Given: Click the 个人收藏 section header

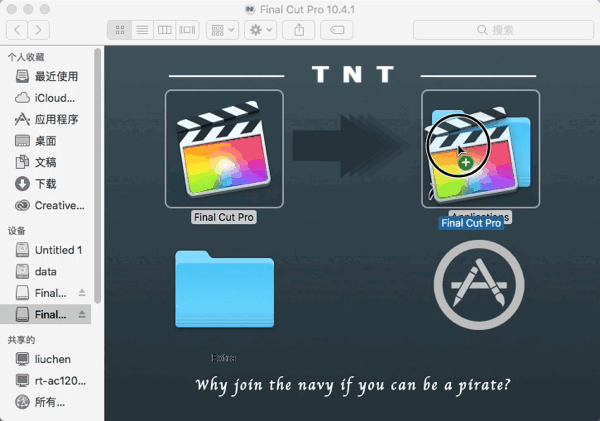Looking at the screenshot, I should click(26, 57).
